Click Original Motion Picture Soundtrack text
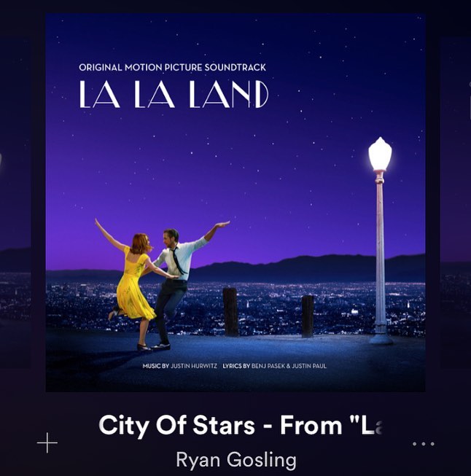471x476 pixels. coord(172,67)
